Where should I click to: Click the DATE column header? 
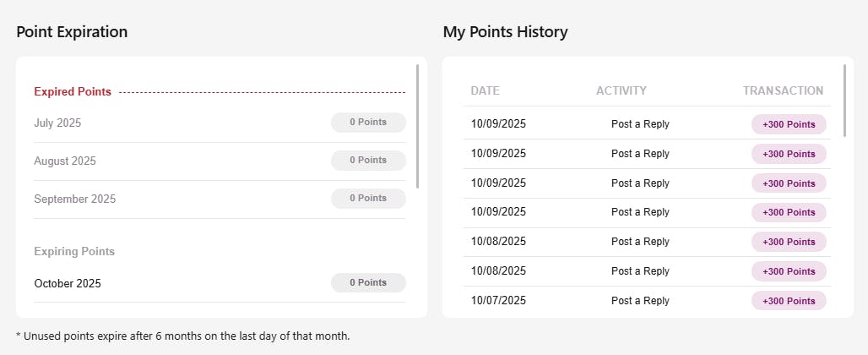pos(485,90)
